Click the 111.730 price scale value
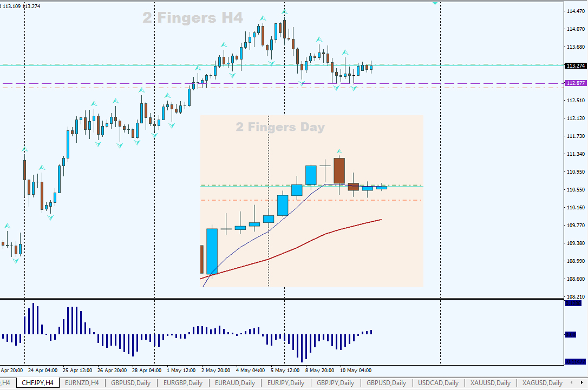Screen dimensions: 588x390 [x=576, y=136]
